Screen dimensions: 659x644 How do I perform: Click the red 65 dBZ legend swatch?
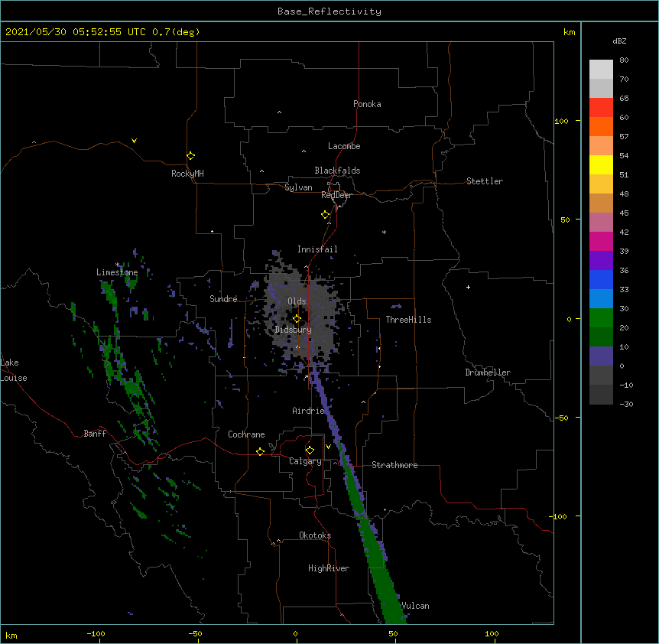(601, 107)
